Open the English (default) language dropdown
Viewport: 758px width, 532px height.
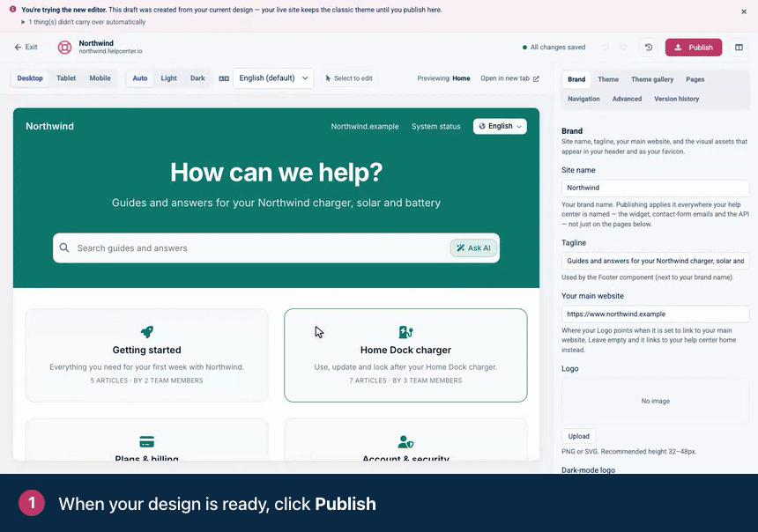coord(273,78)
